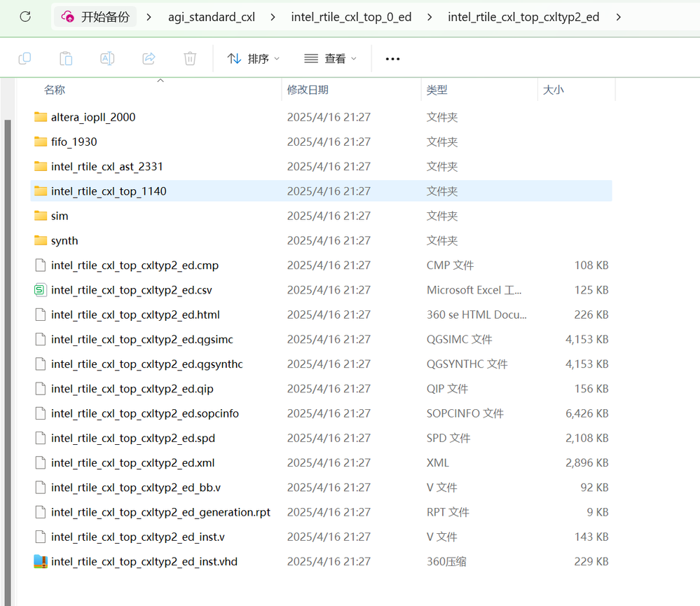
Task: Click file name intel_rtile_cxl_top_cxltyp2_ed_generation.rpt
Action: tap(160, 512)
